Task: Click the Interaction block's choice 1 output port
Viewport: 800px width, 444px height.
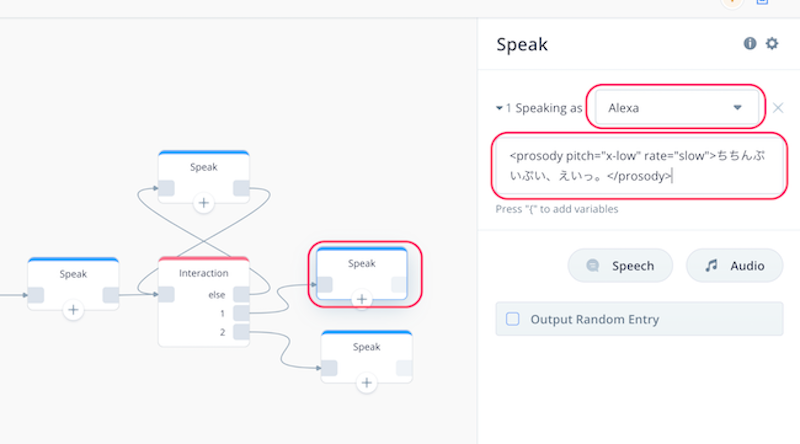Action: (241, 313)
